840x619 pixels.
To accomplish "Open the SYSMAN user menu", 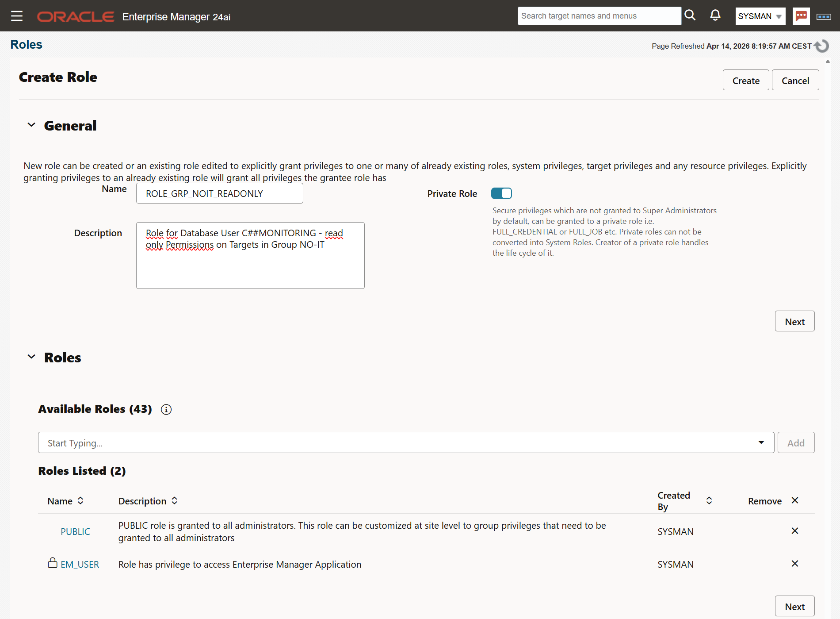I will tap(760, 16).
